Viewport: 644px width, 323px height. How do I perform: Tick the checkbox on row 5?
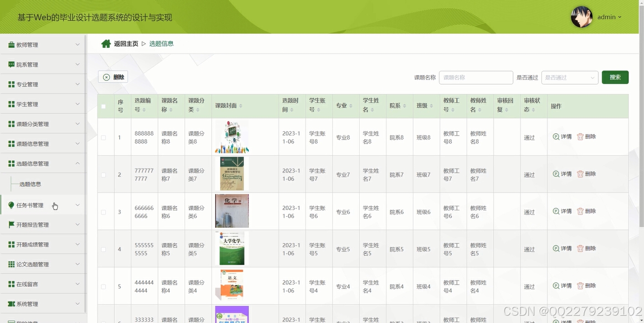[x=103, y=286]
